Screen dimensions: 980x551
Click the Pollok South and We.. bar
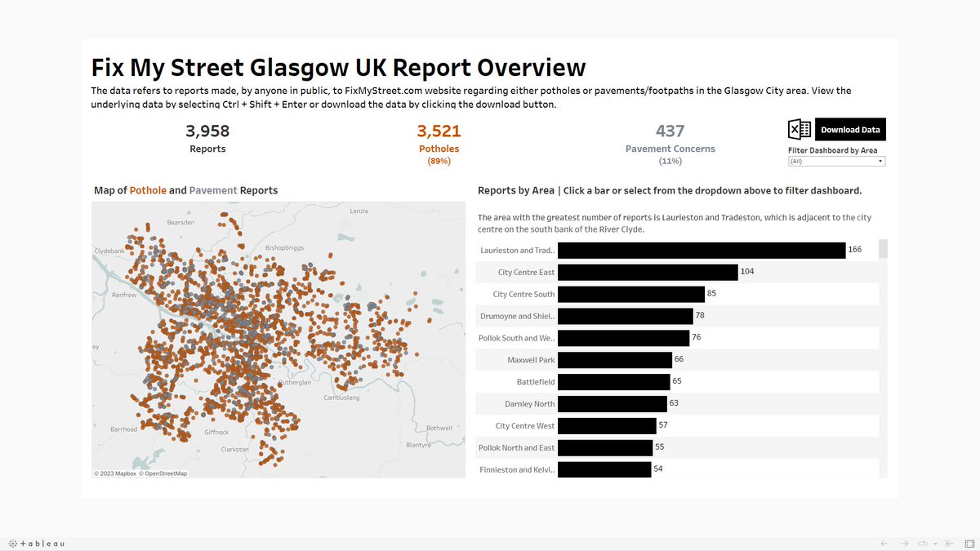click(624, 338)
